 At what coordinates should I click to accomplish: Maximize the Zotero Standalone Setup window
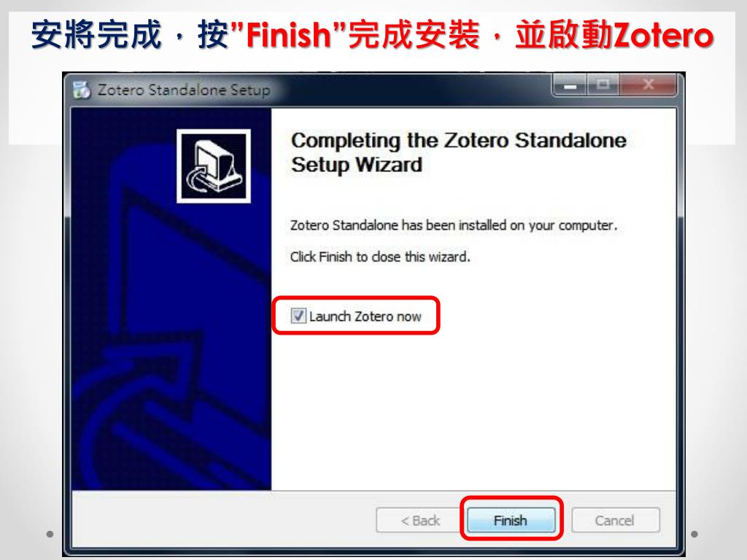pyautogui.click(x=603, y=86)
